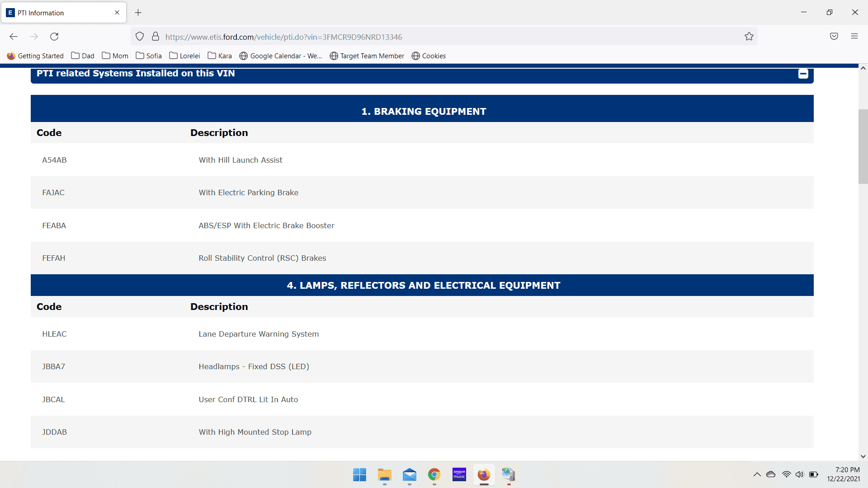The width and height of the screenshot is (868, 488).
Task: Open the Dad bookmarks folder
Action: [83, 56]
